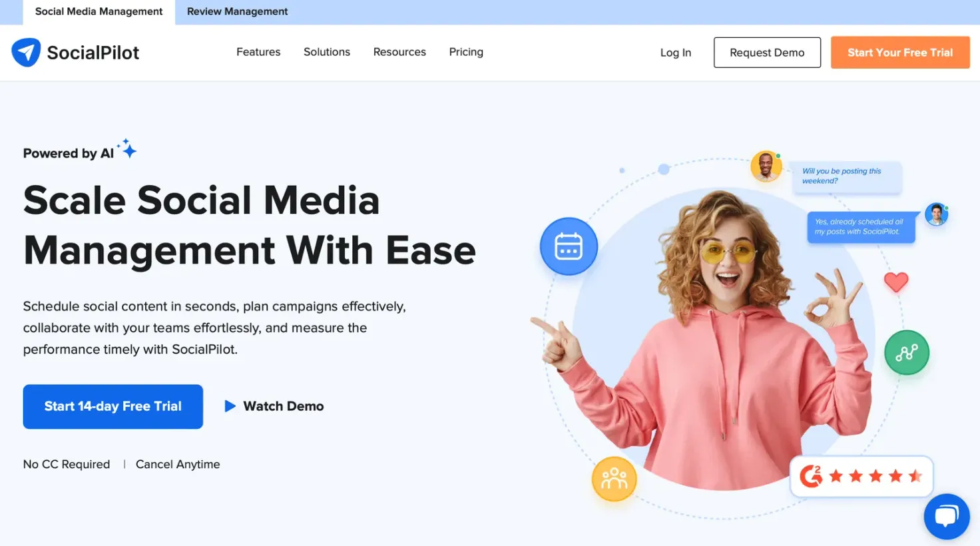Click the "Cancel Anytime" text
Image resolution: width=980 pixels, height=546 pixels.
(x=178, y=464)
